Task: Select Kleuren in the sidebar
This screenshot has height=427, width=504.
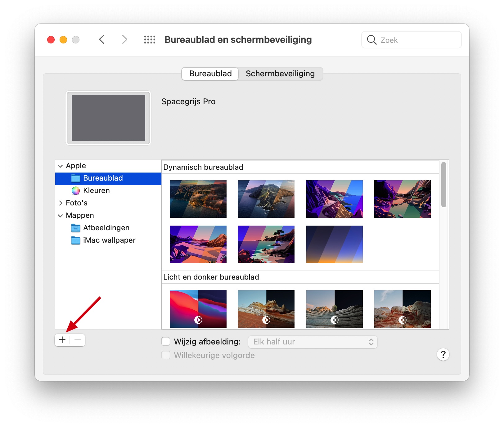Action: pos(108,191)
